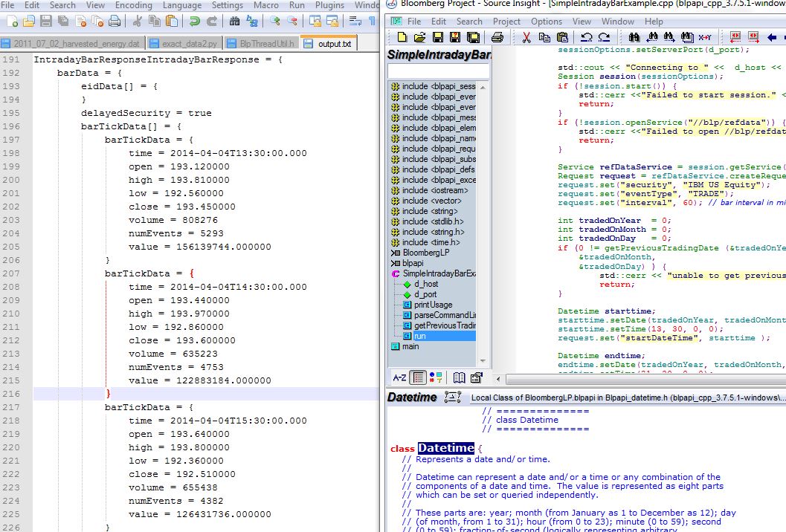Click the Redo icon in Notepad++ toolbar
This screenshot has width=786, height=532.
[x=211, y=22]
